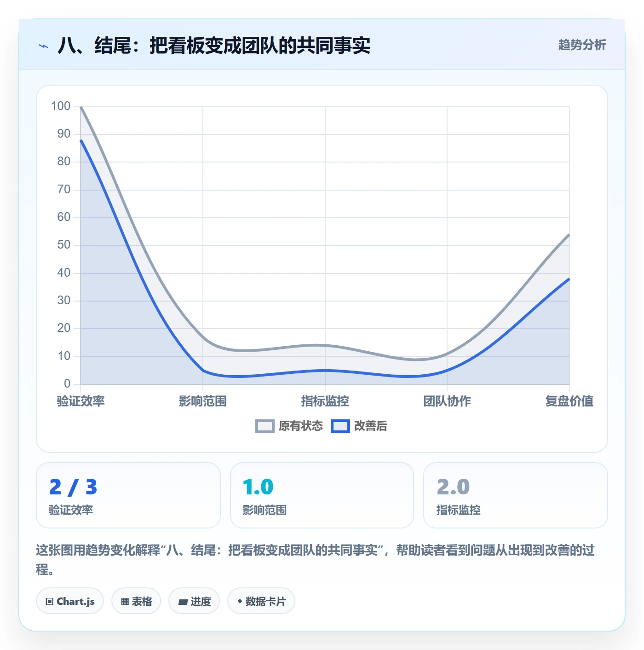The width and height of the screenshot is (644, 650).
Task: Select the 进度 tag chip
Action: point(194,601)
